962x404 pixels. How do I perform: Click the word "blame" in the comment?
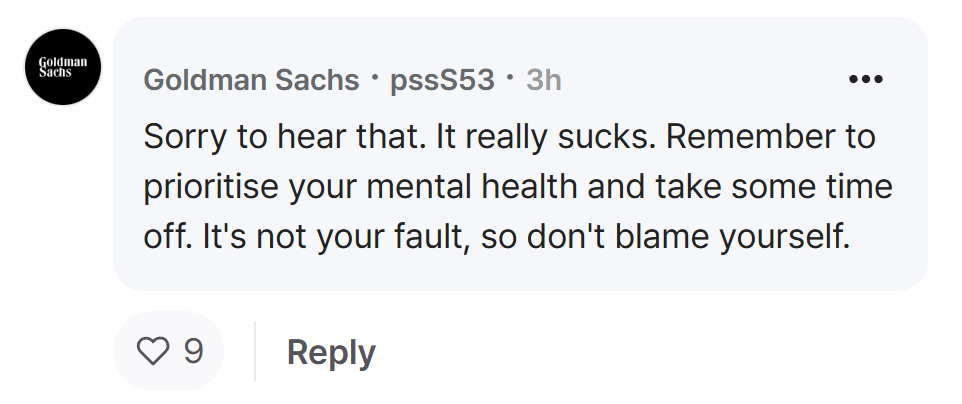click(662, 236)
